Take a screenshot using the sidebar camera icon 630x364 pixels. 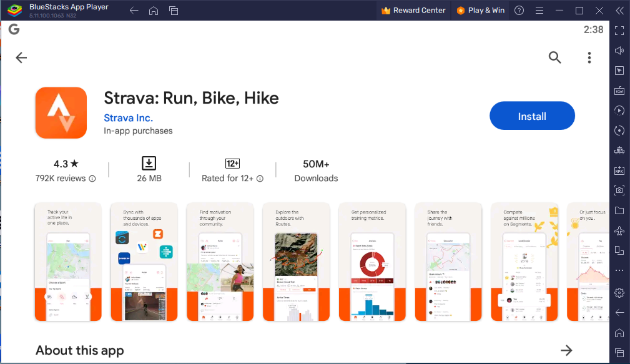[619, 190]
